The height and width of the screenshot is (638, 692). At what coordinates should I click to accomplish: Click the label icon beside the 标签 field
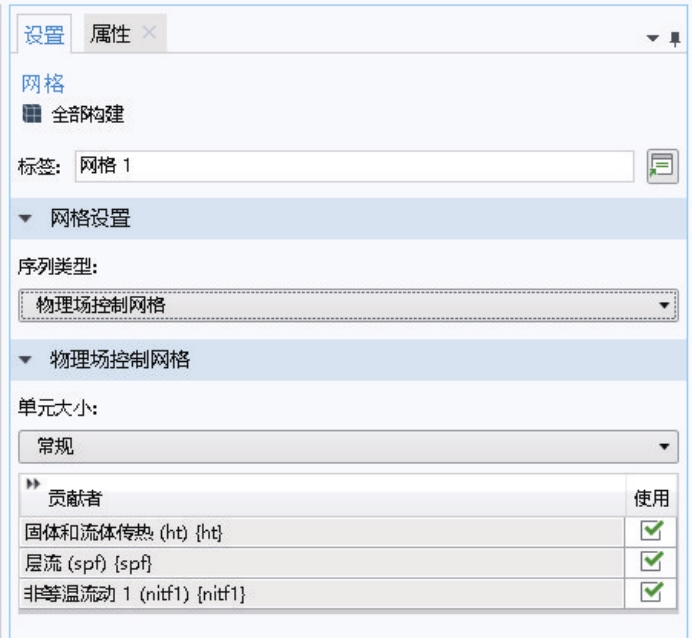[x=657, y=165]
